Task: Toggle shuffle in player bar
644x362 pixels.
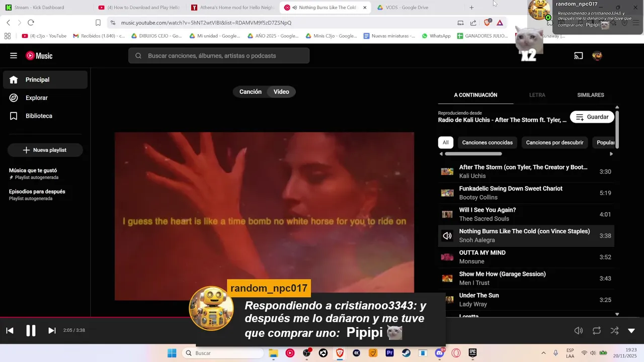Action: 614,330
